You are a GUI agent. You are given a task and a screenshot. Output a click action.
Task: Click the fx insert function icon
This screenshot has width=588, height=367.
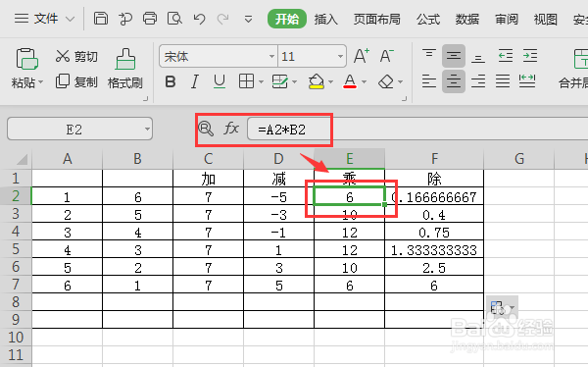tap(231, 129)
